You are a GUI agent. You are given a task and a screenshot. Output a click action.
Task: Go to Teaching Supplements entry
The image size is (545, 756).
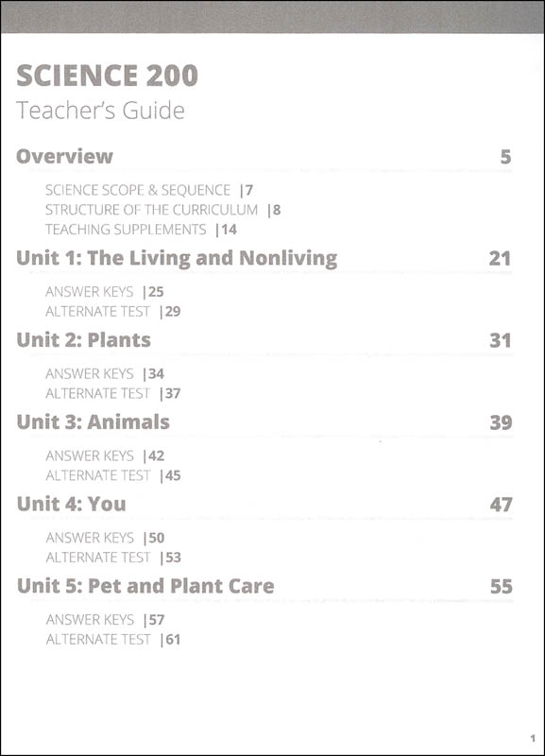tap(141, 230)
